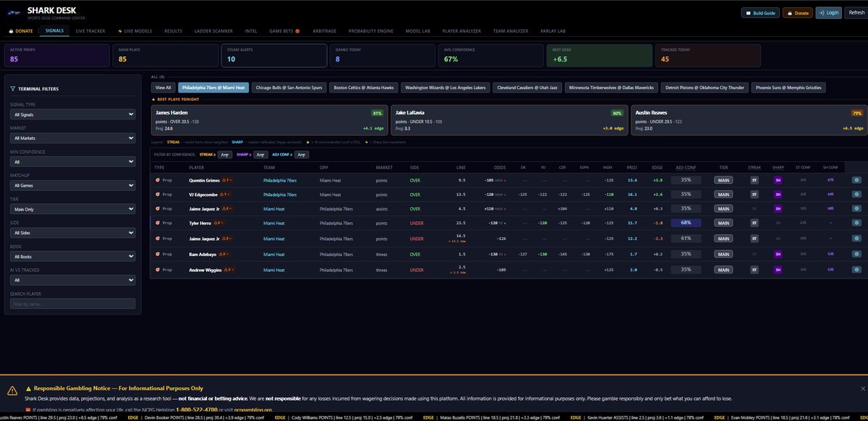This screenshot has height=421, width=868.
Task: Open the Adj Conf Any selector
Action: click(x=302, y=155)
